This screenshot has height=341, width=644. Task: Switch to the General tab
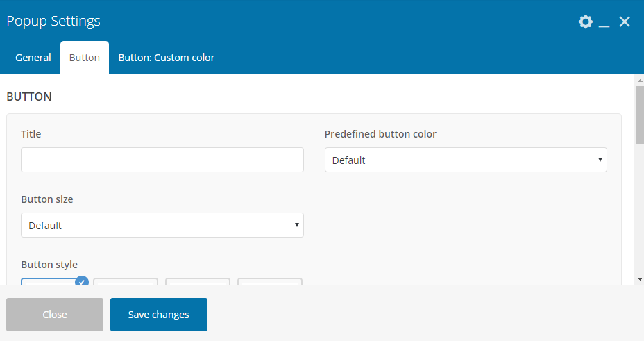pyautogui.click(x=33, y=58)
